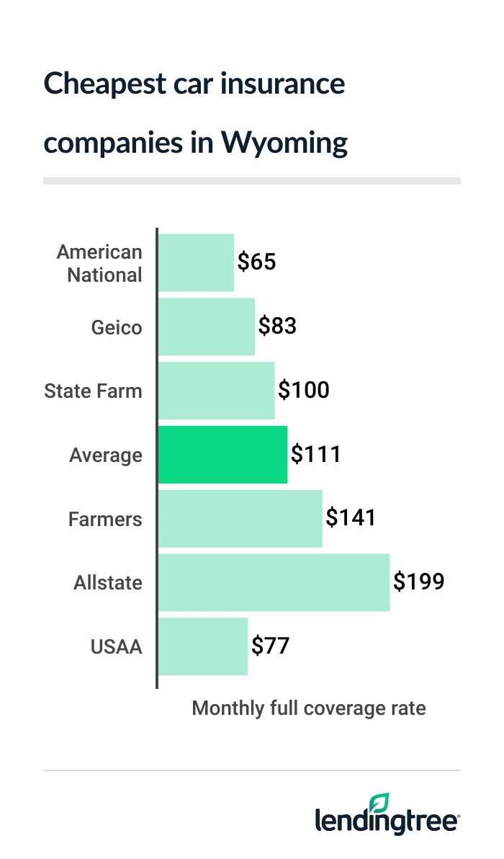This screenshot has width=504, height=859.
Task: Click the chart title heading
Action: pos(194,114)
